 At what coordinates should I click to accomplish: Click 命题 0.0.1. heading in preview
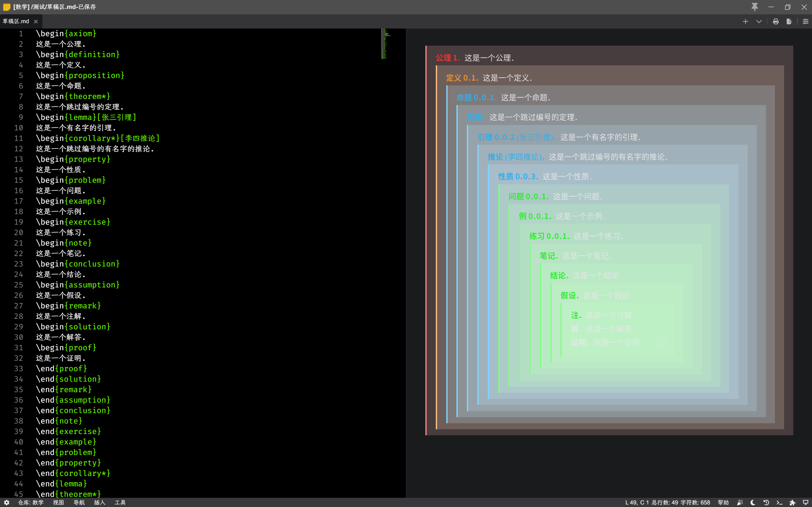(x=476, y=98)
